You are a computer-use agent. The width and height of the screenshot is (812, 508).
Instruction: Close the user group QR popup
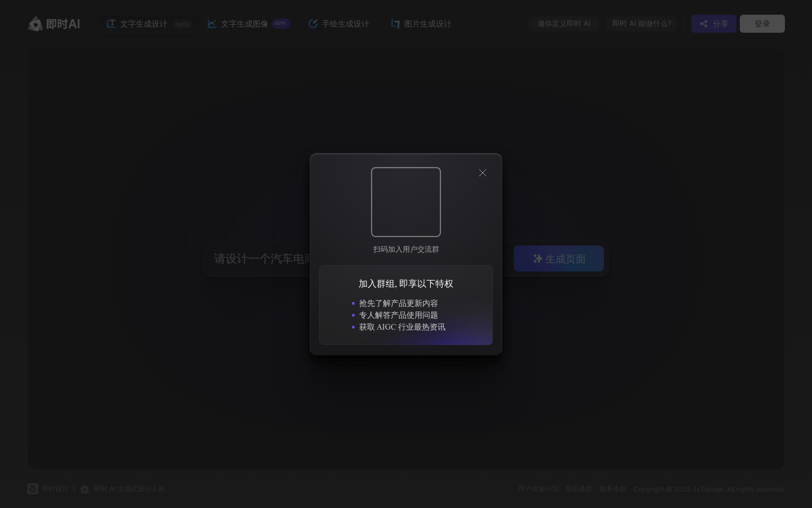coord(483,173)
